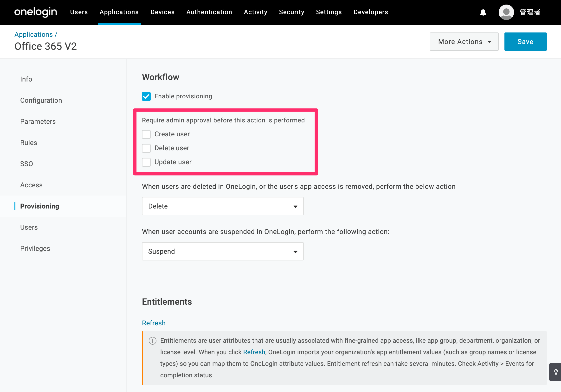This screenshot has height=392, width=561.
Task: Check the Update user approval checkbox
Action: pyautogui.click(x=146, y=162)
